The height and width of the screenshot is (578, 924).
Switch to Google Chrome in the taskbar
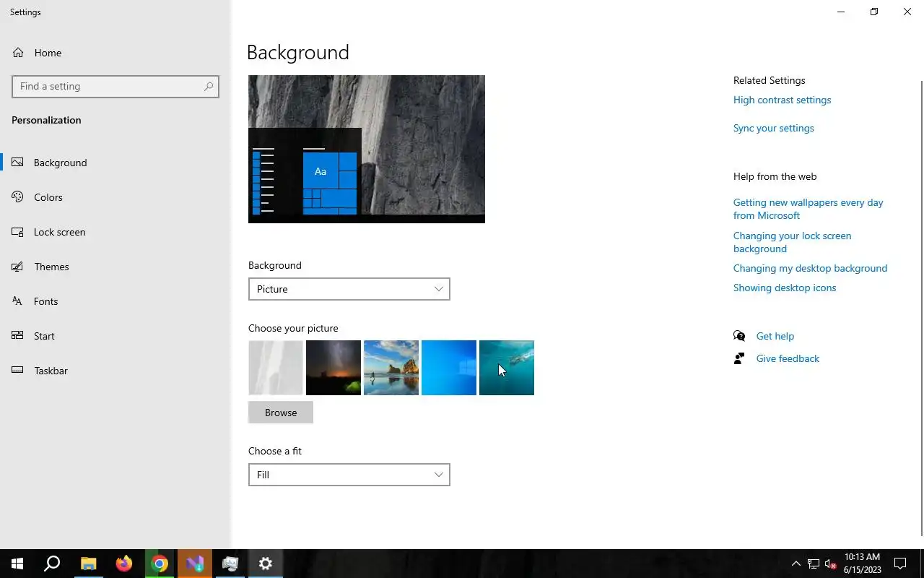tap(160, 564)
